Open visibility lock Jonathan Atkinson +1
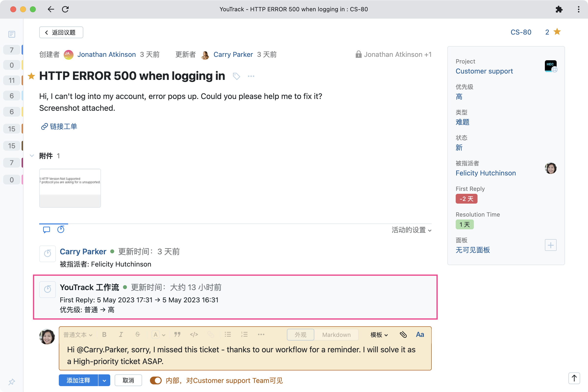Image resolution: width=588 pixels, height=392 pixels. pos(393,54)
